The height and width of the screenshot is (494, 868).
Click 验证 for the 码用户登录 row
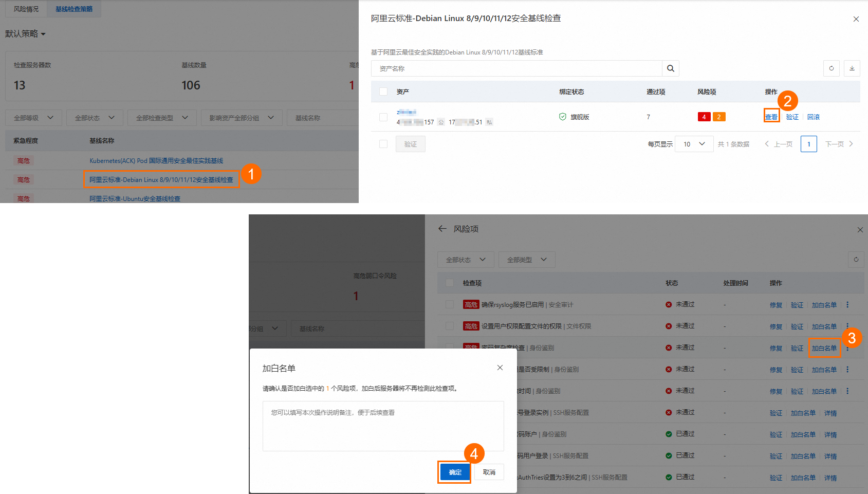point(776,456)
